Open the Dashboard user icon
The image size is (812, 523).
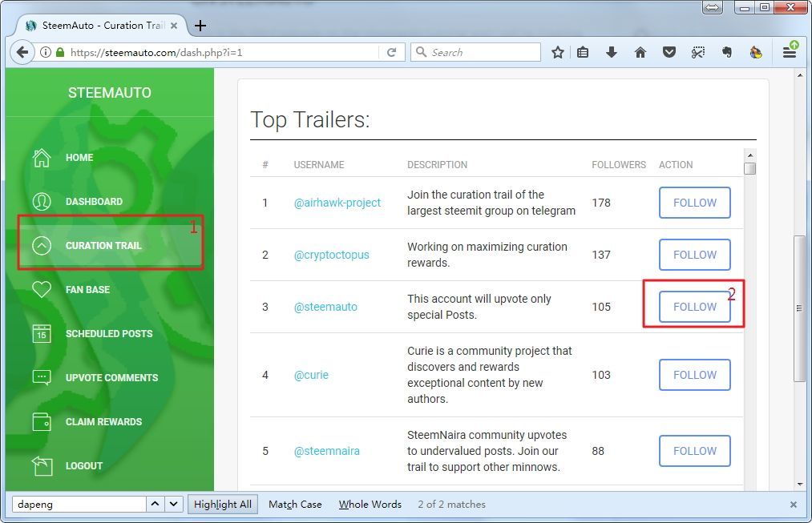[x=42, y=202]
